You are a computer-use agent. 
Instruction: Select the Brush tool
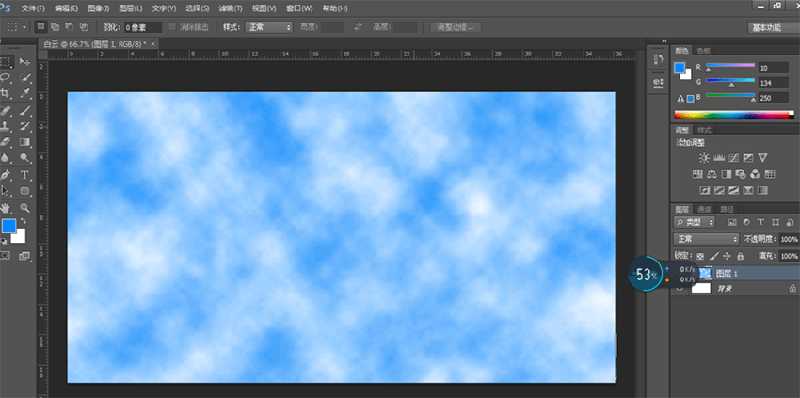pos(25,110)
